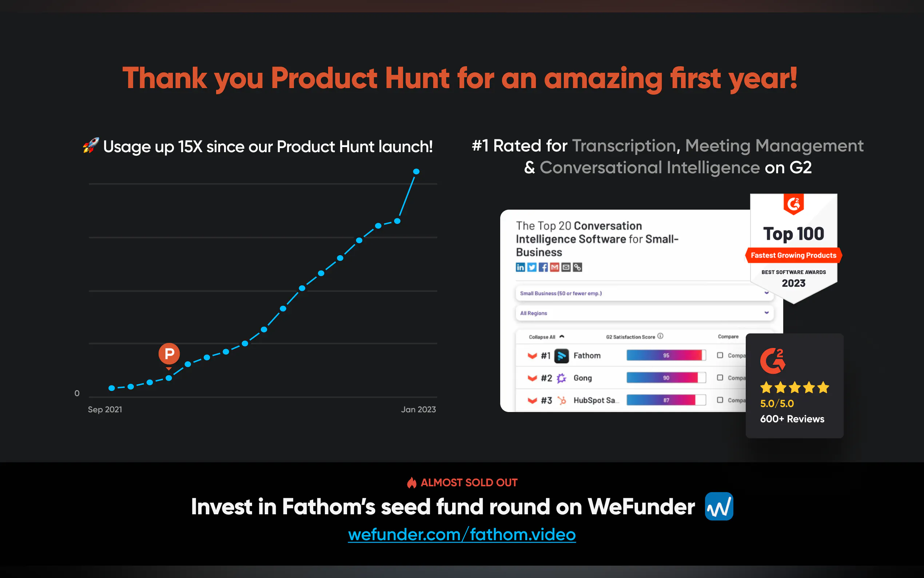Open the wefunder.com/fathom.video link
This screenshot has width=924, height=578.
pos(462,534)
